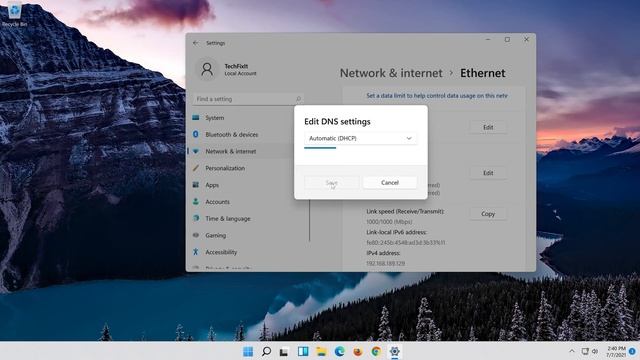Screen dimensions: 640x360
Task: Click the Ethernet page heading
Action: (483, 73)
